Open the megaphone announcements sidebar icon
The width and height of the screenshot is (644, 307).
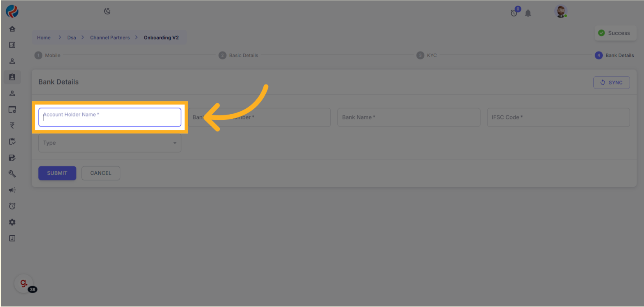pyautogui.click(x=12, y=190)
